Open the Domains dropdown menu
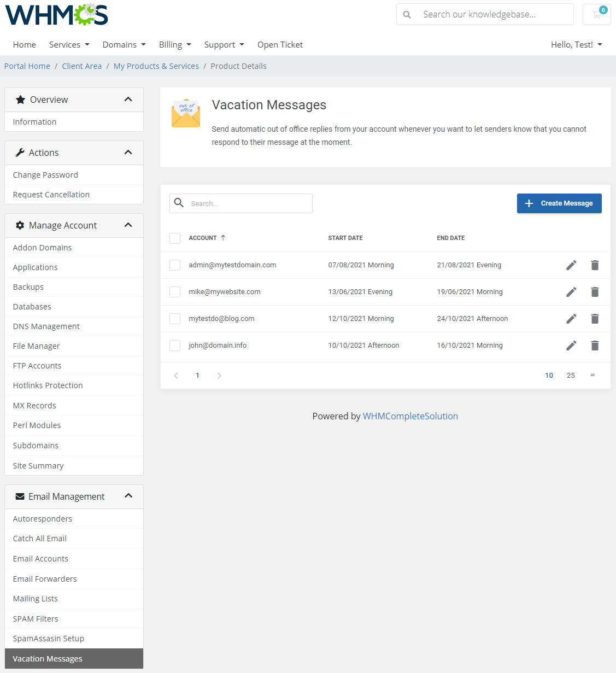Viewport: 616px width, 673px height. 124,44
